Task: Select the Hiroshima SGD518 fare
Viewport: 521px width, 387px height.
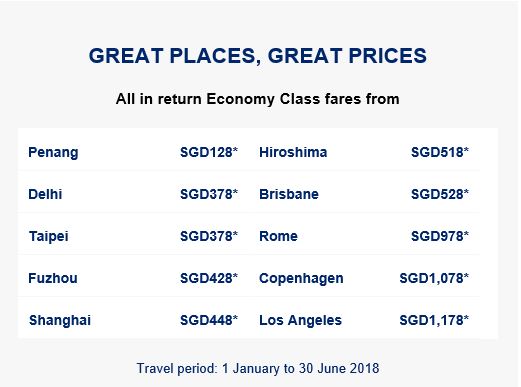Action: [440, 152]
